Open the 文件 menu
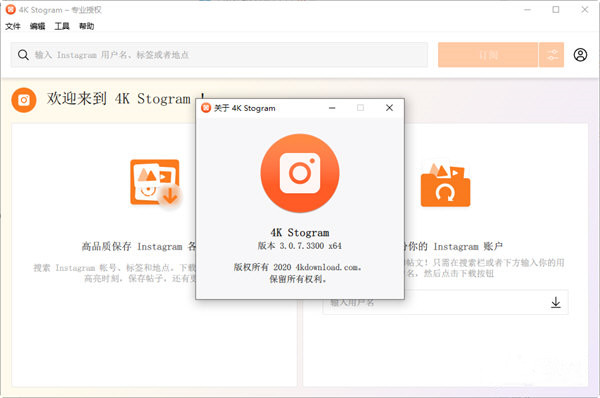Viewport: 600px width, 398px height. (x=13, y=26)
